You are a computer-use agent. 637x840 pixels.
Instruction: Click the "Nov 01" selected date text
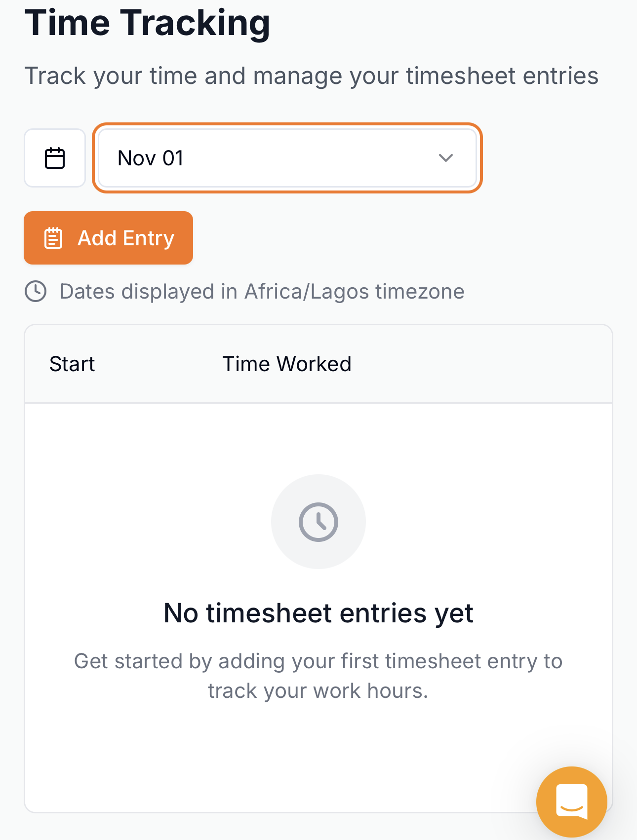pyautogui.click(x=151, y=158)
